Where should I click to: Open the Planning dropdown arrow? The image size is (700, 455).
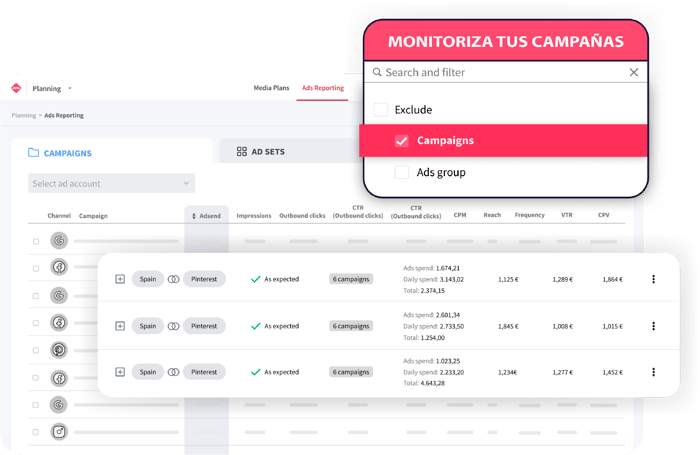point(70,88)
